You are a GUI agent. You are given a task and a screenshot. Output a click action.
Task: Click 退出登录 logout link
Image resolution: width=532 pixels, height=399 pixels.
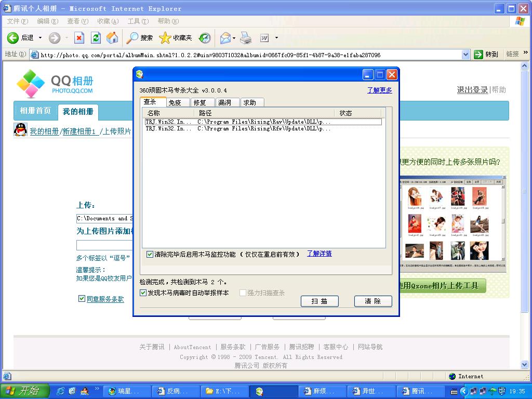(x=472, y=90)
